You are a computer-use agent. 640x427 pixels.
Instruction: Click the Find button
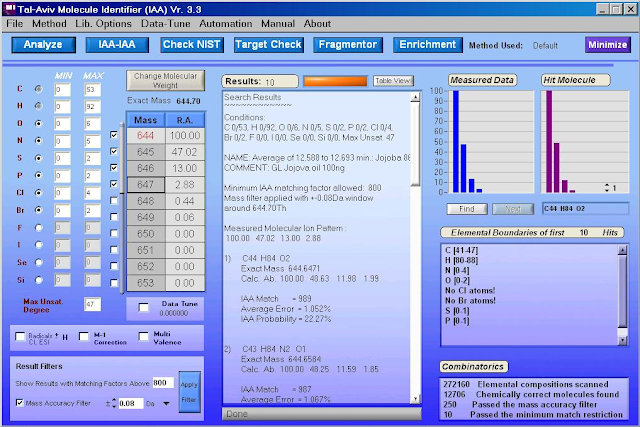tap(467, 209)
